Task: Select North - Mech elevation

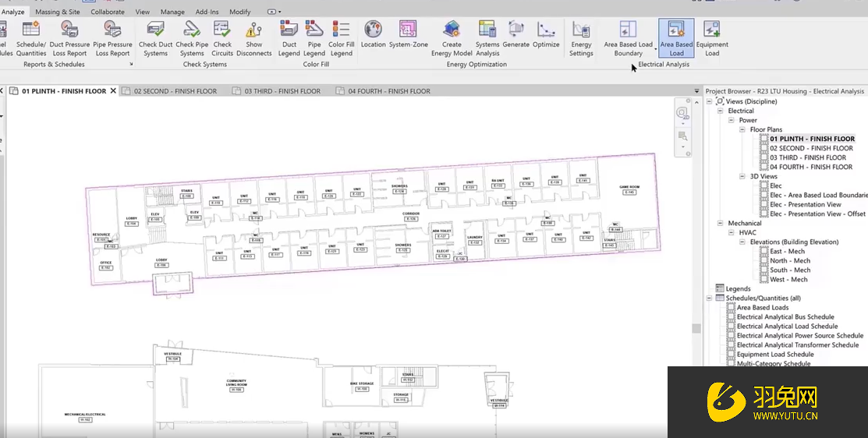Action: 790,260
